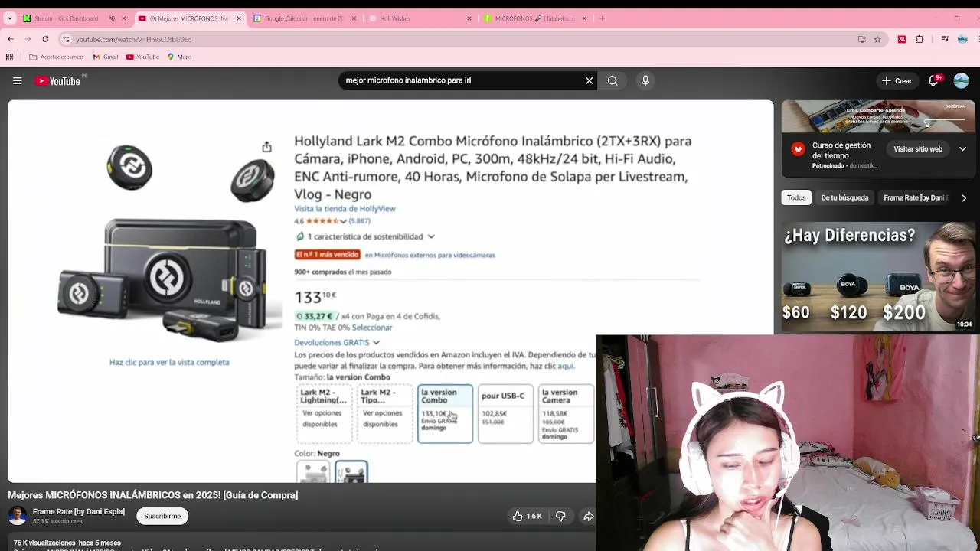Select the Todos filter chip
The image size is (980, 551).
click(x=796, y=197)
